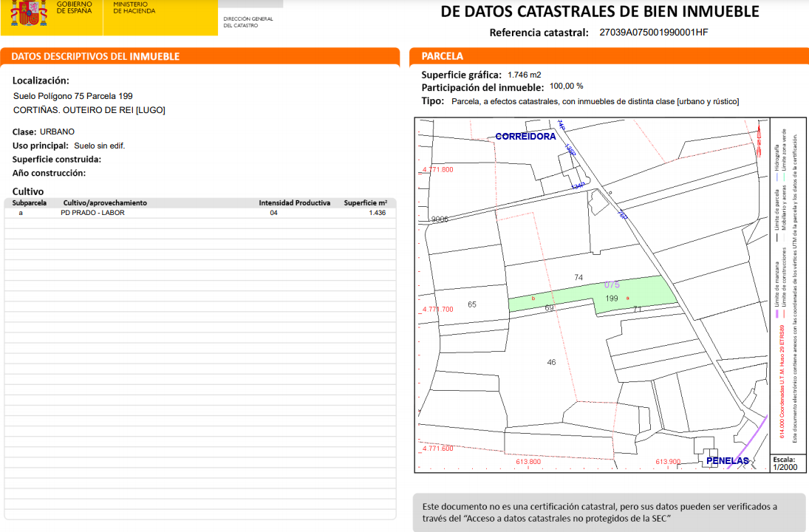This screenshot has height=532, width=809.
Task: Click the SEC verification notice text
Action: click(x=599, y=512)
